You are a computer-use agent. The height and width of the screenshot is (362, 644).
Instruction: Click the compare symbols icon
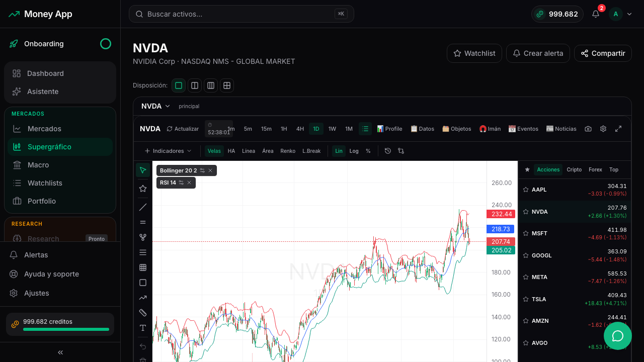coord(401,151)
